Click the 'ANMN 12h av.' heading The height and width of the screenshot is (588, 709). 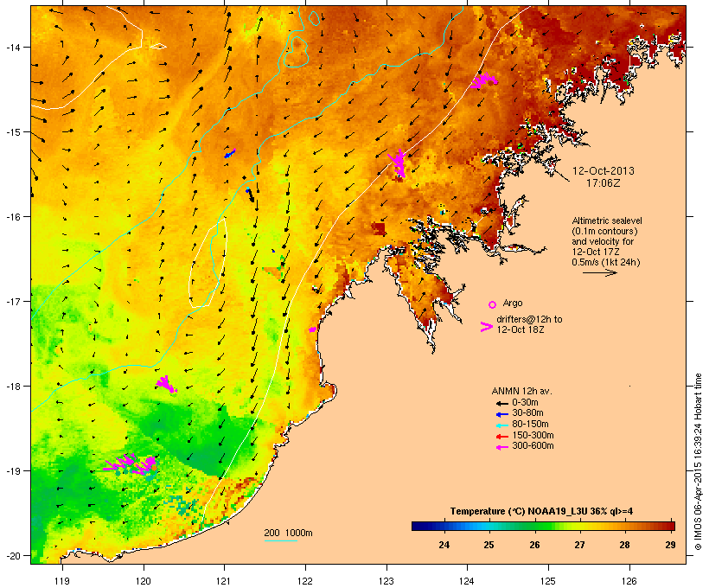pyautogui.click(x=521, y=391)
